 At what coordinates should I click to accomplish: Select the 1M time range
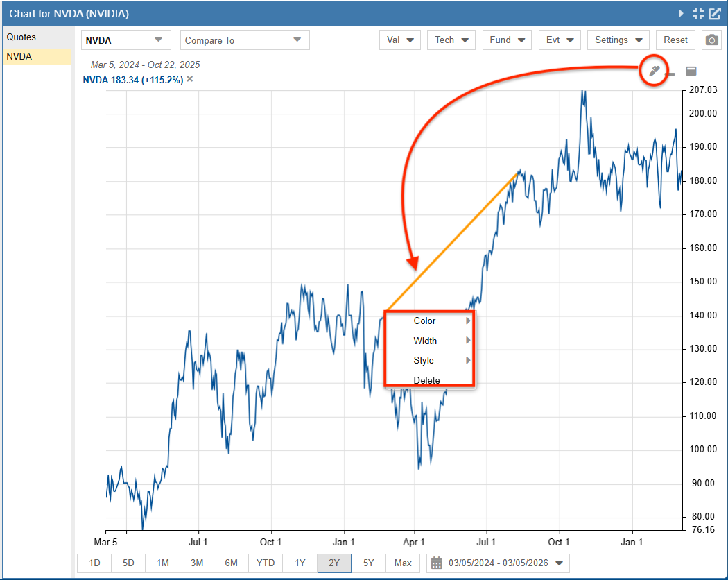click(x=162, y=563)
